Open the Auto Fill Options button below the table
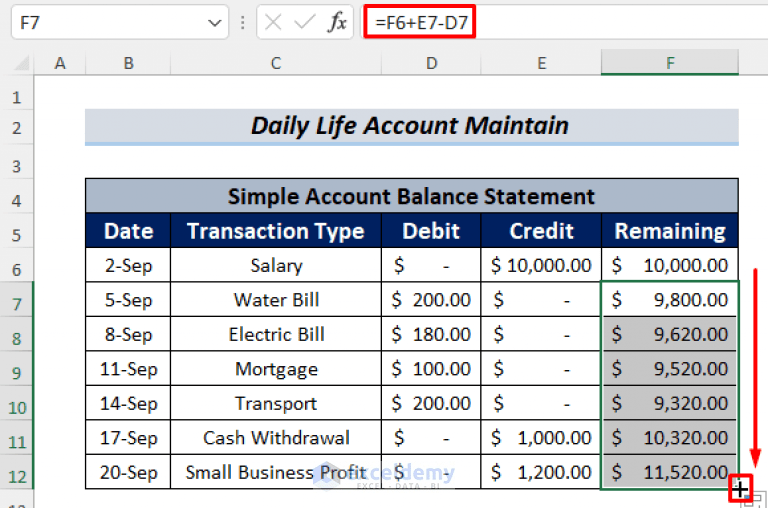This screenshot has width=768, height=508. pyautogui.click(x=755, y=502)
